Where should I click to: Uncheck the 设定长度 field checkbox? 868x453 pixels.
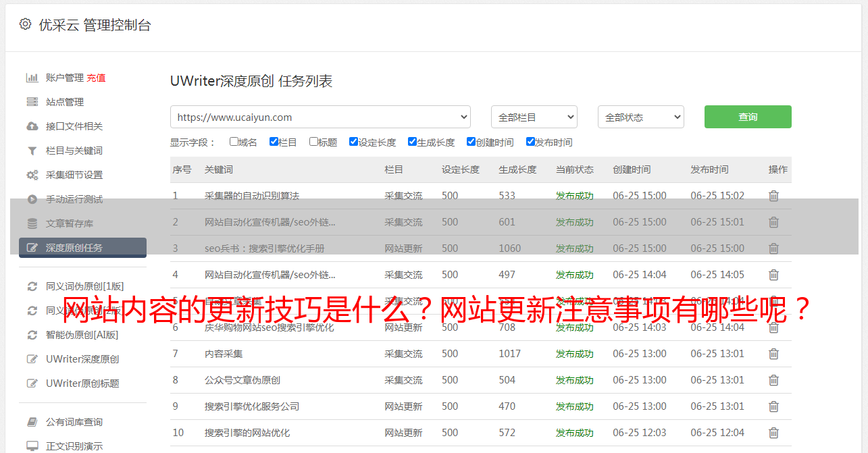353,142
